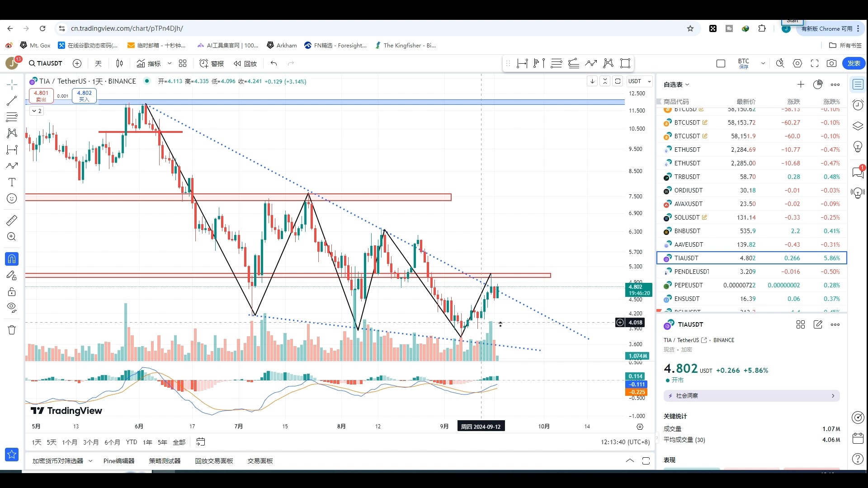Select the 3个月 date range
This screenshot has height=488, width=868.
[x=90, y=442]
